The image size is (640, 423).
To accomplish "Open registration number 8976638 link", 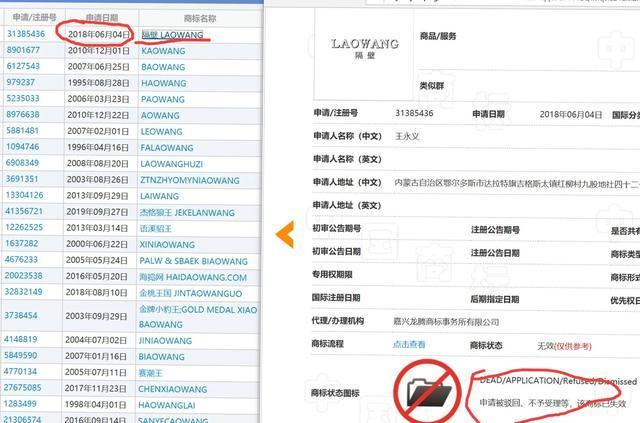I will click(23, 114).
